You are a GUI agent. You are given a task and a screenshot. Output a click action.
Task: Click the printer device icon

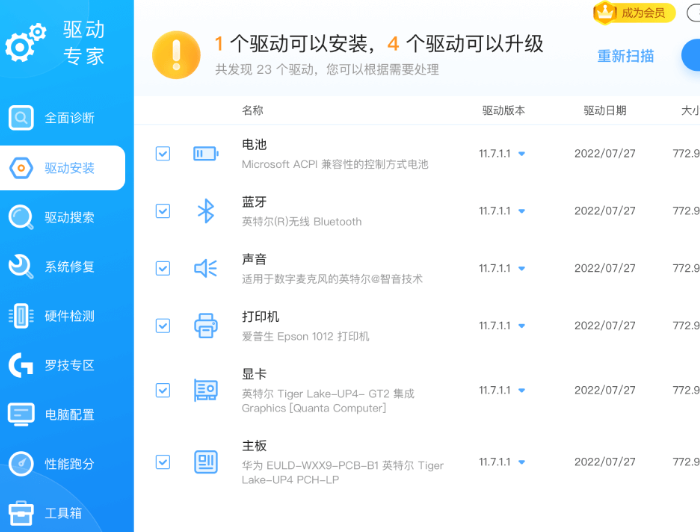(x=205, y=325)
